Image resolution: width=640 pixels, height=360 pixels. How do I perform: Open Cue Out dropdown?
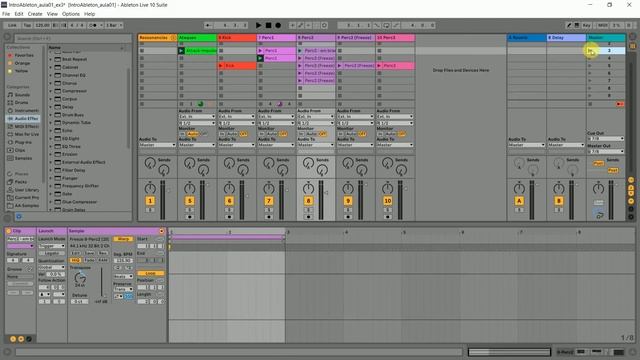606,139
